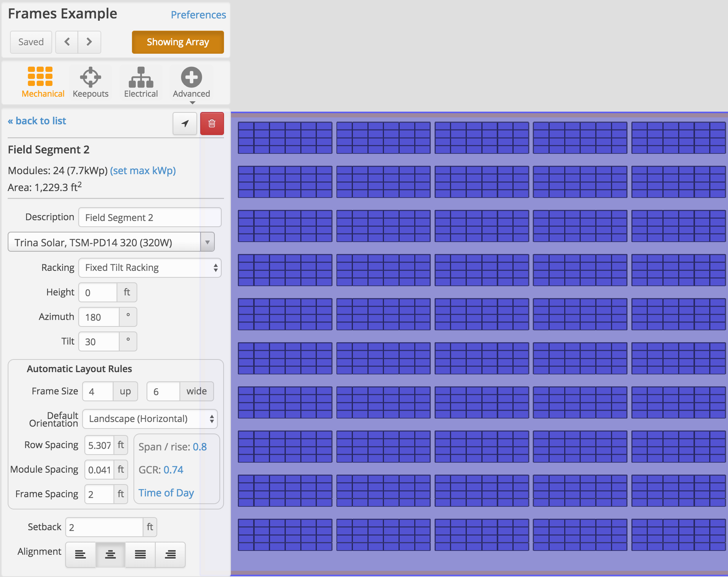
Task: Toggle the Showing Array button
Action: [178, 42]
